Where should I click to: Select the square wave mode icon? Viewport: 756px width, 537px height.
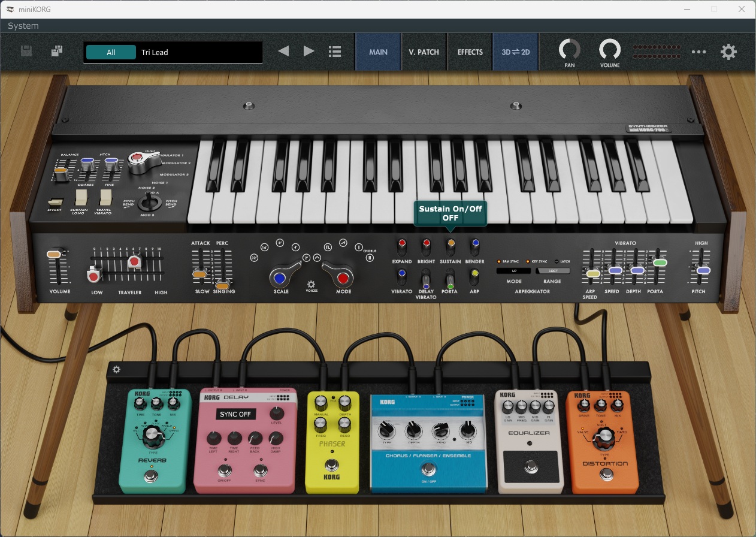328,247
